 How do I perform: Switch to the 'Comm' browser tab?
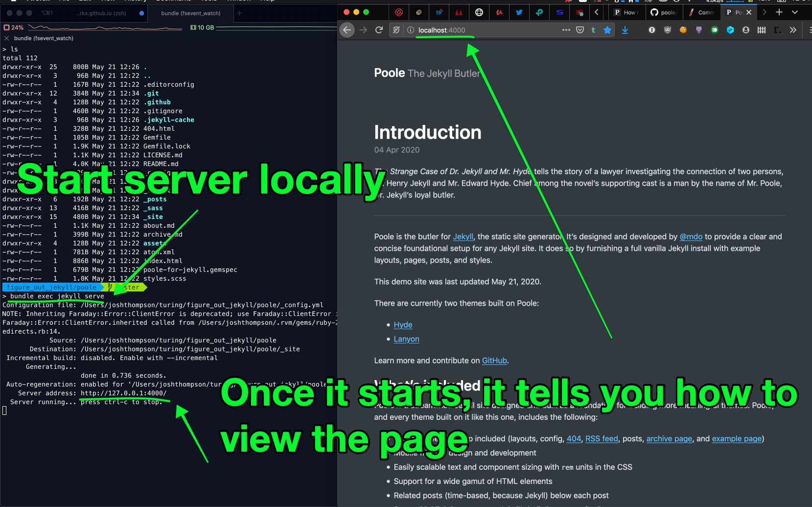pos(701,12)
